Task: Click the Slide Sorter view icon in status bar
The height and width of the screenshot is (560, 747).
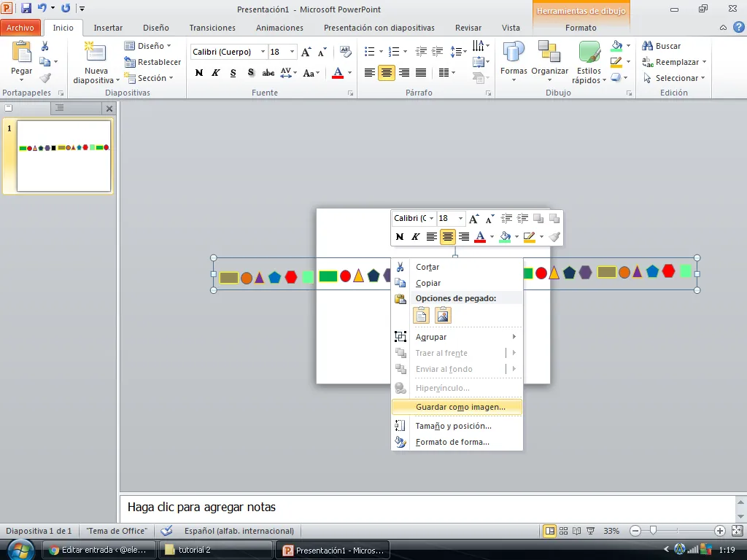Action: tap(563, 531)
